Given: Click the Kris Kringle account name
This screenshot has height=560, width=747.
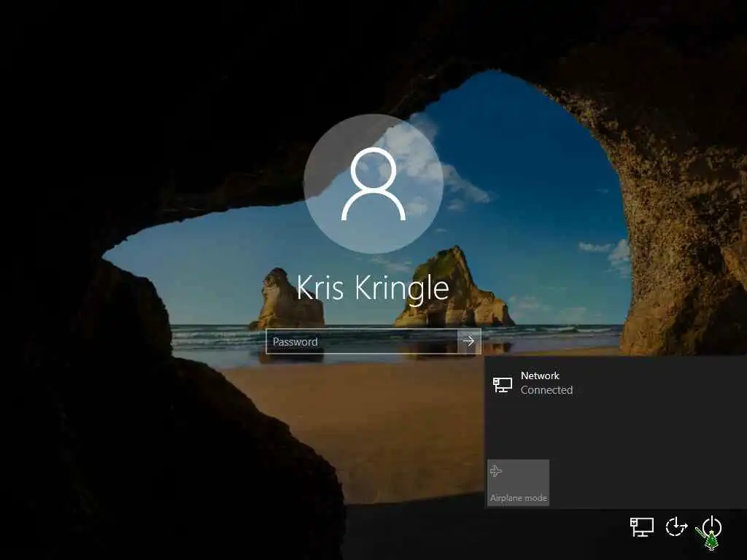Looking at the screenshot, I should 373,288.
